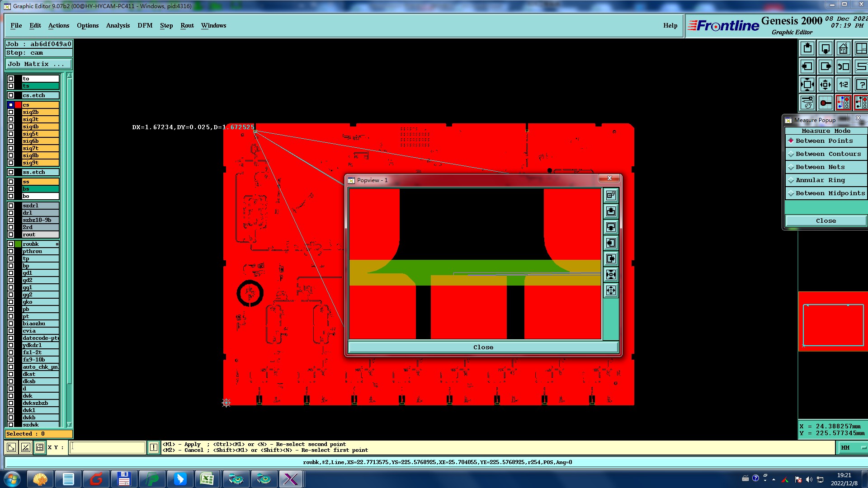Select Annular Ring measure mode
Viewport: 868px width, 488px height.
click(820, 180)
